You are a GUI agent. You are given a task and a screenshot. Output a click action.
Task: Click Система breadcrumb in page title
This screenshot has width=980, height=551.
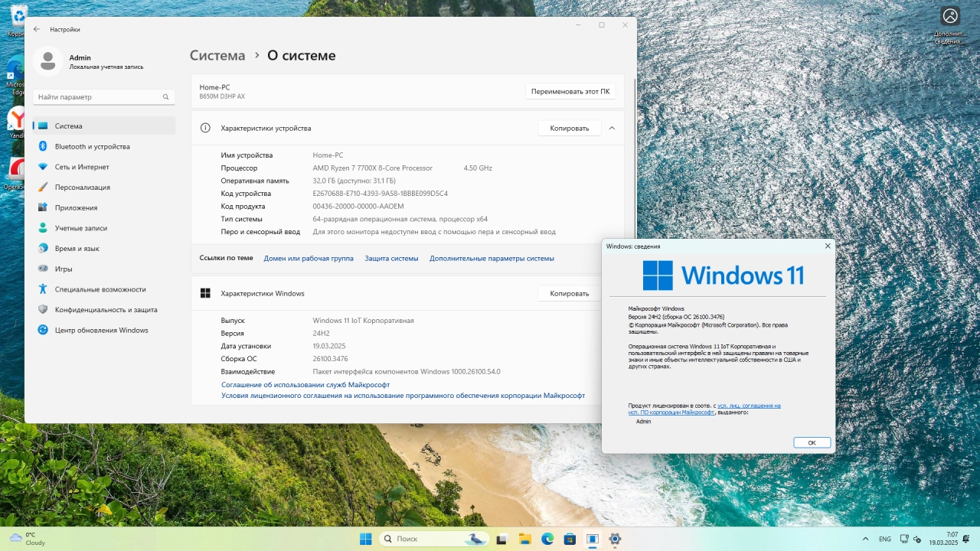tap(217, 55)
